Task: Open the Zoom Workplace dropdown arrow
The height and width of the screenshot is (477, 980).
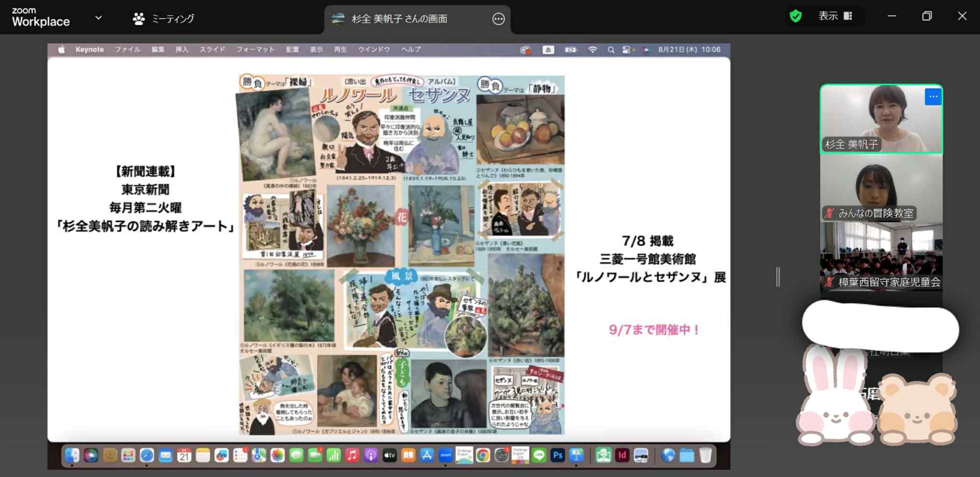Action: (99, 18)
